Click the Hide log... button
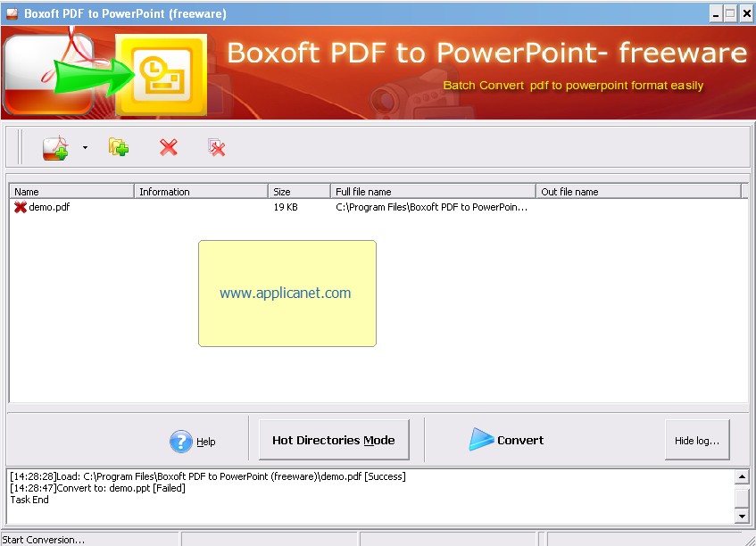 click(x=697, y=440)
